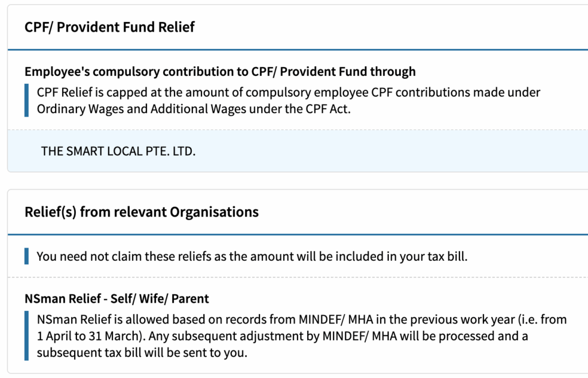Click the 'subsequent tax bill will be sent' line
The height and width of the screenshot is (378, 588).
pyautogui.click(x=142, y=353)
